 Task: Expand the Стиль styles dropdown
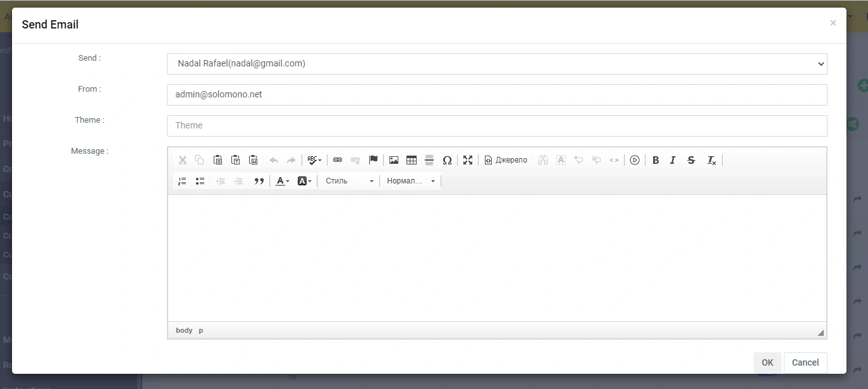click(349, 181)
